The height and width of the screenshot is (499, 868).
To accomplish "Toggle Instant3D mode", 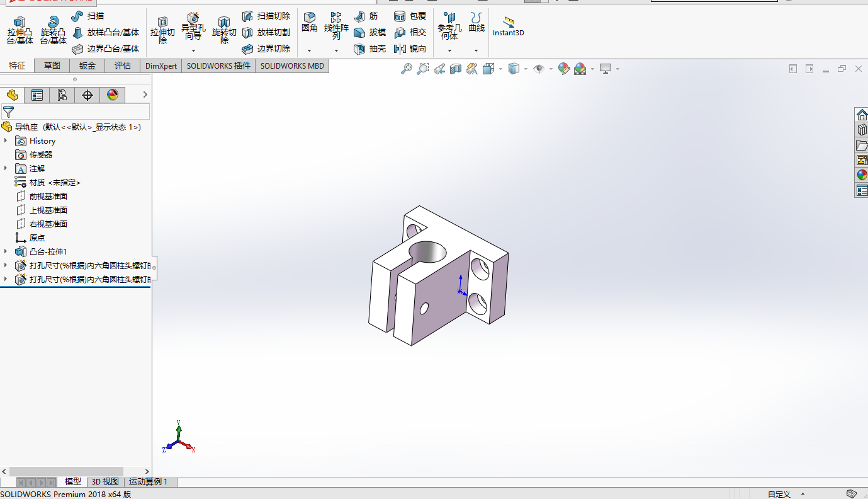I will [x=509, y=26].
